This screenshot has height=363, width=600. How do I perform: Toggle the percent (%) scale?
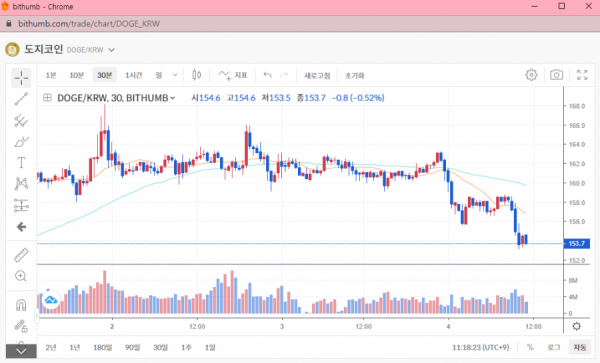click(530, 347)
